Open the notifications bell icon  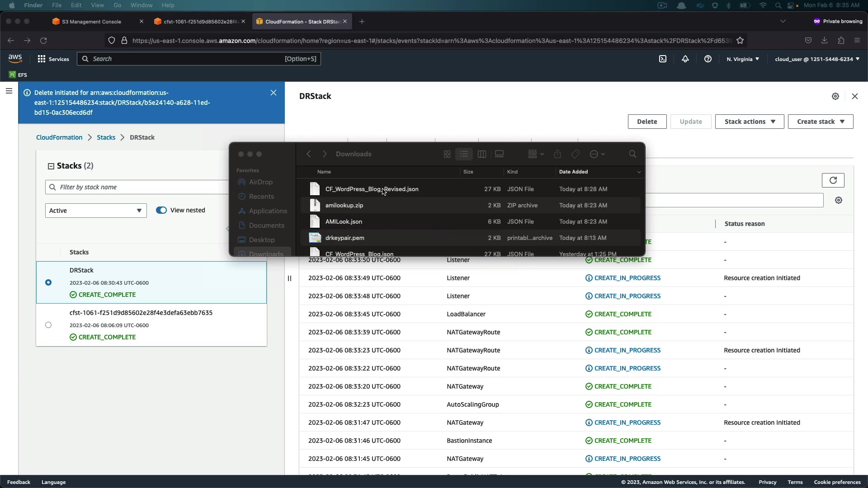tap(685, 59)
